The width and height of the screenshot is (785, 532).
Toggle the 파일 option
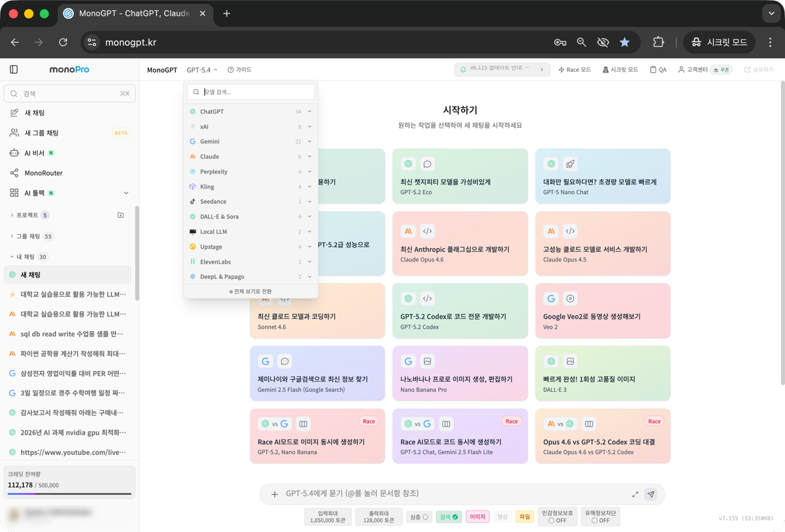click(x=525, y=517)
